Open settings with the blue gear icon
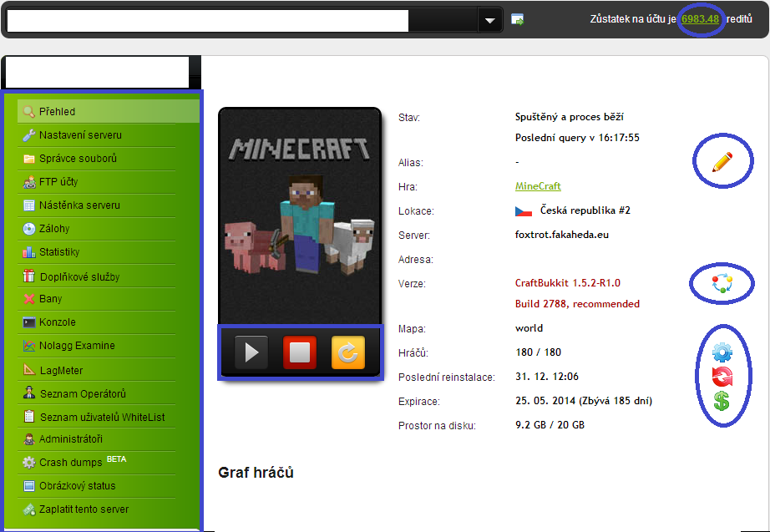 [x=722, y=352]
